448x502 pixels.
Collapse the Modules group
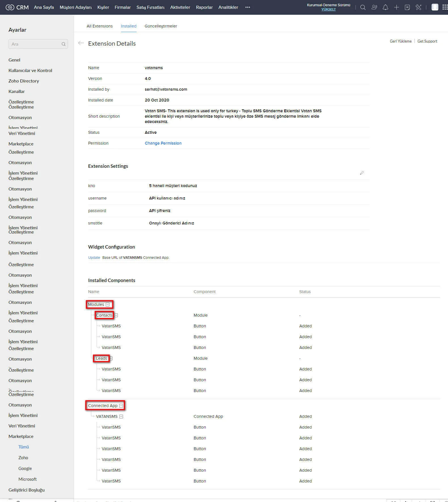(108, 304)
